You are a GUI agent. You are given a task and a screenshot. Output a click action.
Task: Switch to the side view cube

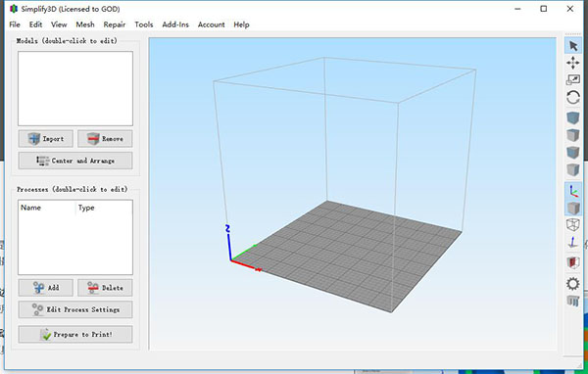pos(573,169)
